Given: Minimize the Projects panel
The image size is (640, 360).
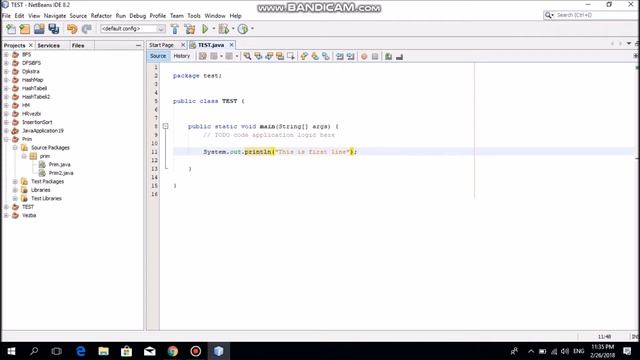Looking at the screenshot, I should pos(138,45).
